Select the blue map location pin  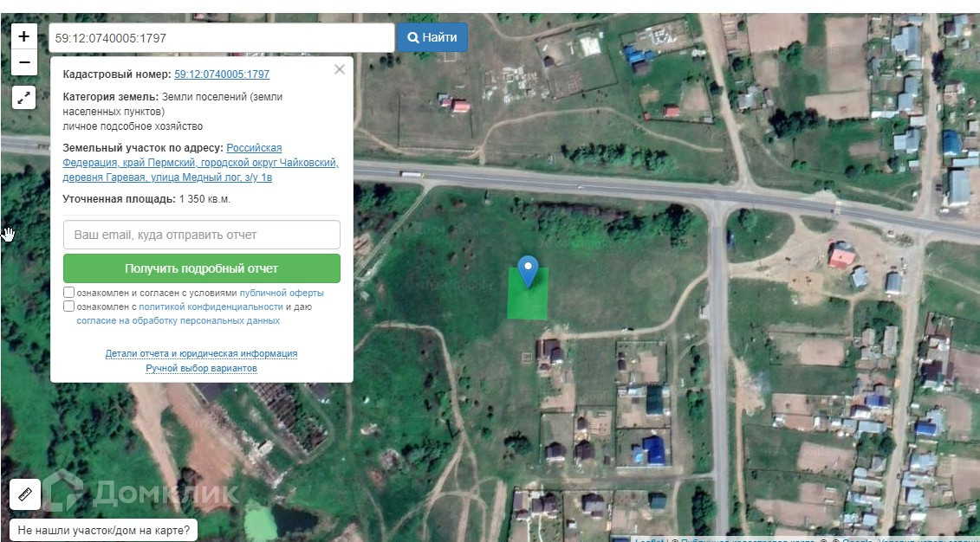coord(528,272)
